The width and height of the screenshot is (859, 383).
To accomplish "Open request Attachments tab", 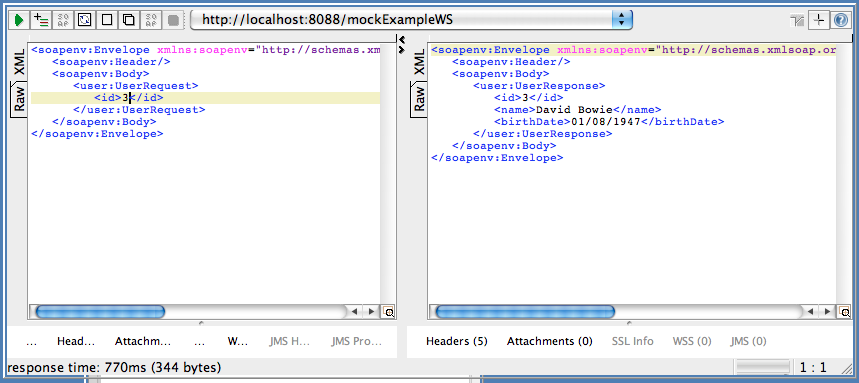I will point(142,341).
